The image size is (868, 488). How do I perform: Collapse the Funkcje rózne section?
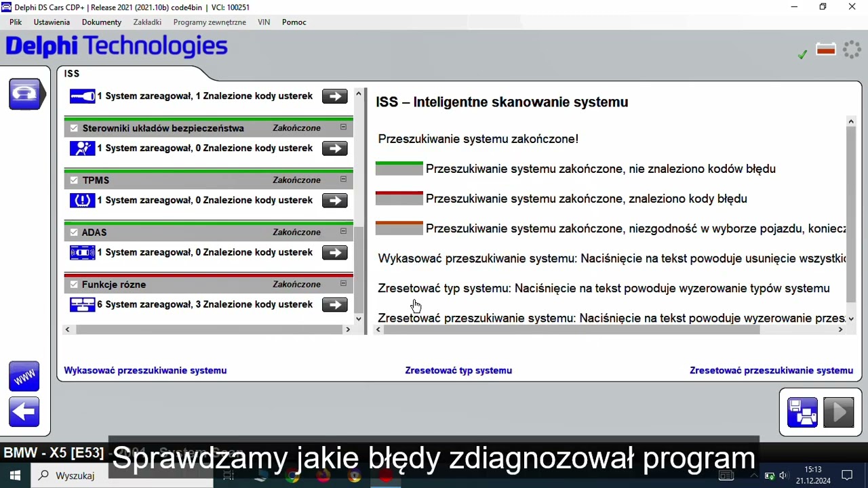coord(343,284)
